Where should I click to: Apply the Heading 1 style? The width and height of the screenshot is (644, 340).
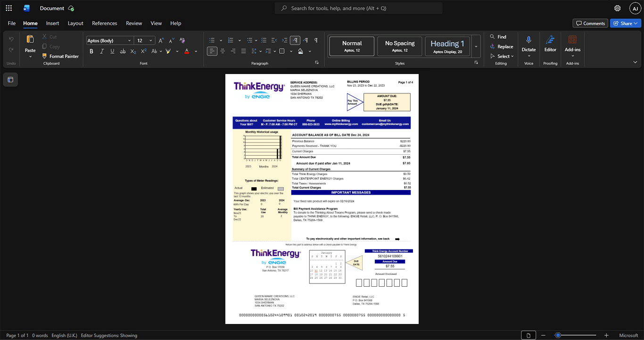[x=447, y=46]
